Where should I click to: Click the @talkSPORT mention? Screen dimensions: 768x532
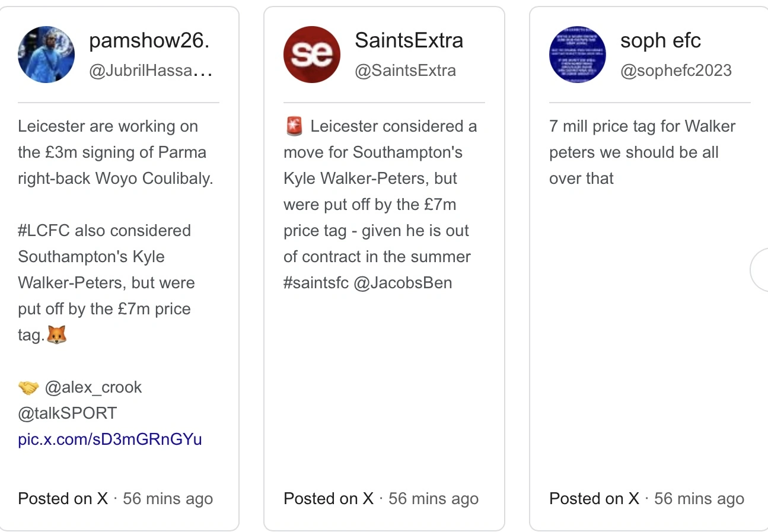coord(68,413)
